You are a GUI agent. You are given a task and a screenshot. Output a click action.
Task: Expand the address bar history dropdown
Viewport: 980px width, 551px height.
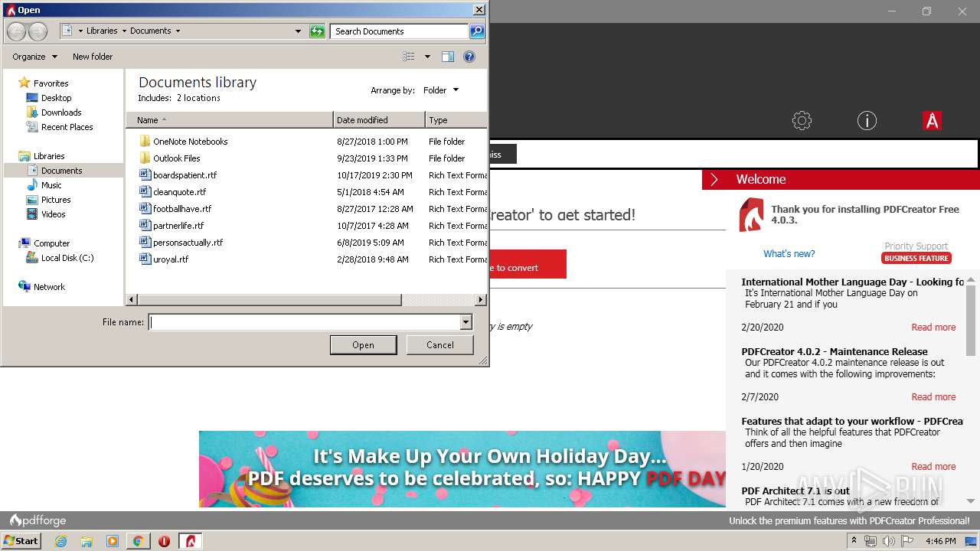click(x=299, y=31)
